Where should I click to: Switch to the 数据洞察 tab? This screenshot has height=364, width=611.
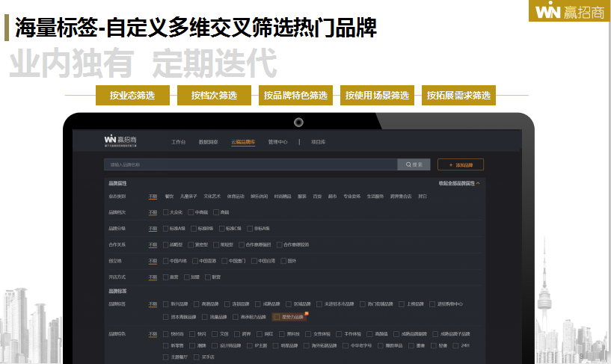(x=209, y=142)
